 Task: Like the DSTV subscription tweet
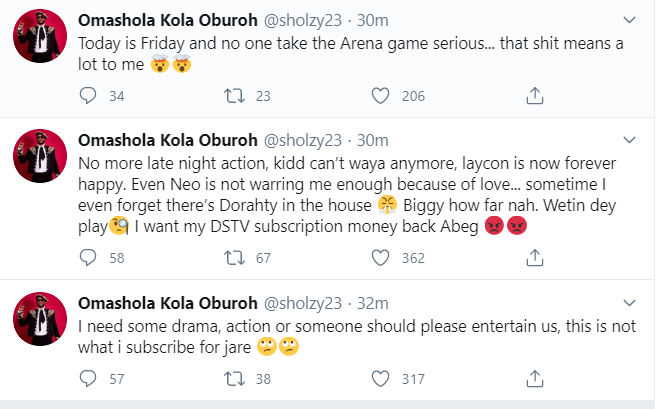click(x=380, y=258)
